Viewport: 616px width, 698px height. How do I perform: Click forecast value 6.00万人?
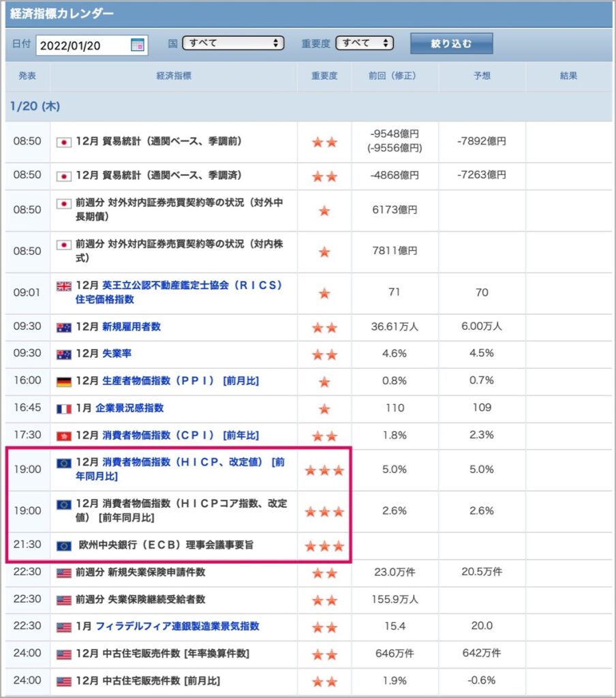(x=482, y=327)
